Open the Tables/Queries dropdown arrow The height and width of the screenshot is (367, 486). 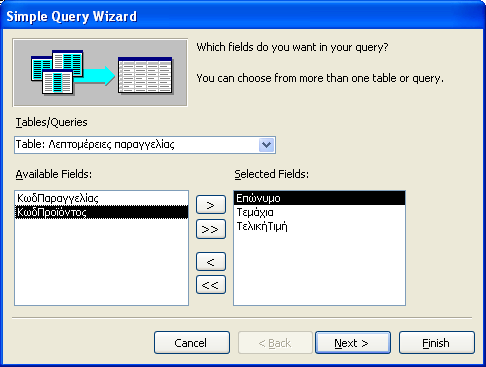pyautogui.click(x=266, y=145)
